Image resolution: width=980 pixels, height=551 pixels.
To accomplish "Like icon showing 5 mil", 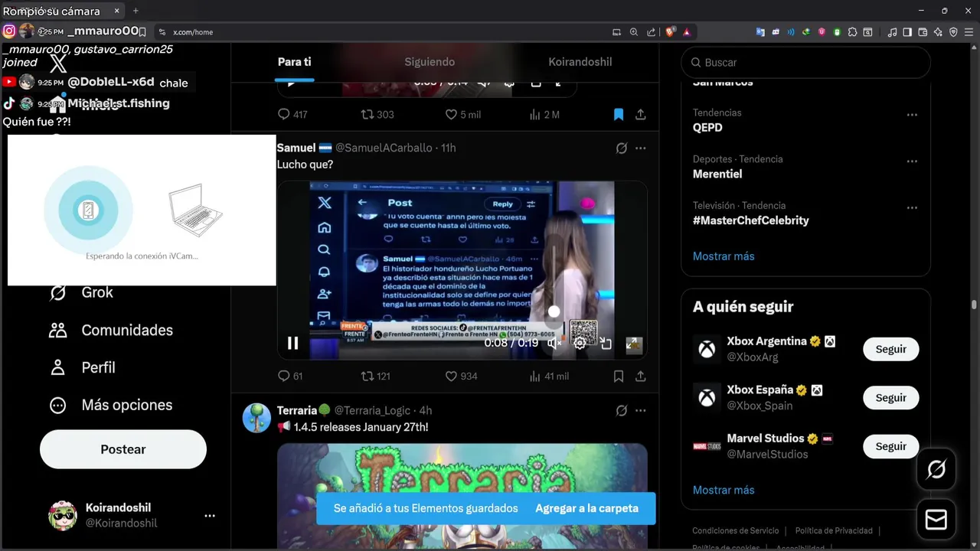I will coord(451,114).
